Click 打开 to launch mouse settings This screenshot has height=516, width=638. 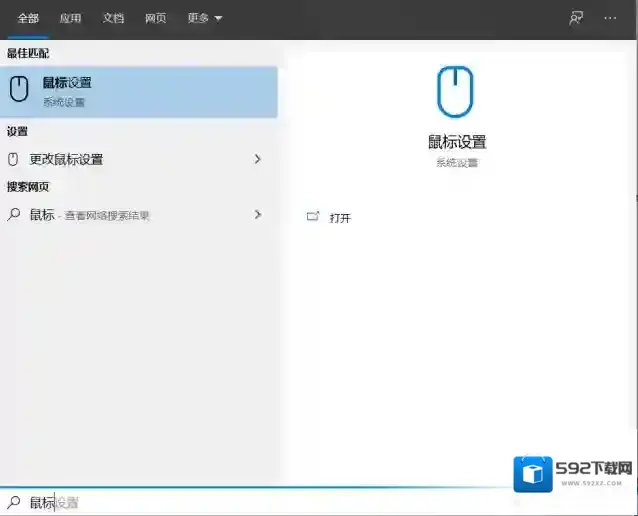341,218
